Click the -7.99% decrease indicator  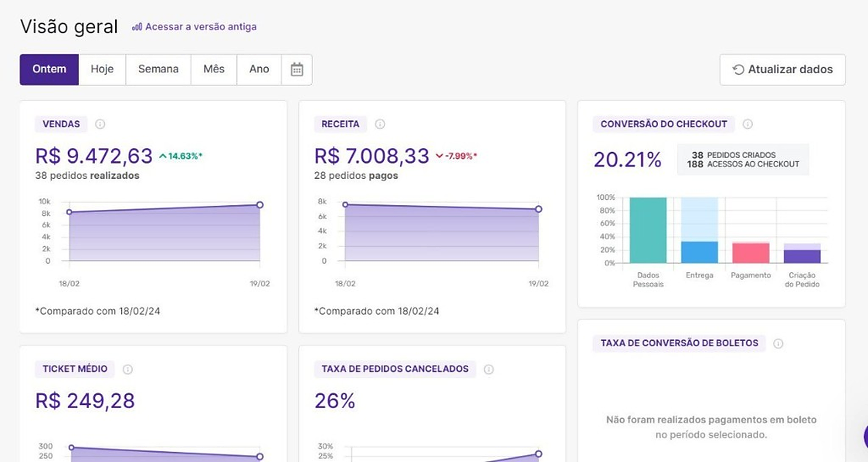point(456,156)
